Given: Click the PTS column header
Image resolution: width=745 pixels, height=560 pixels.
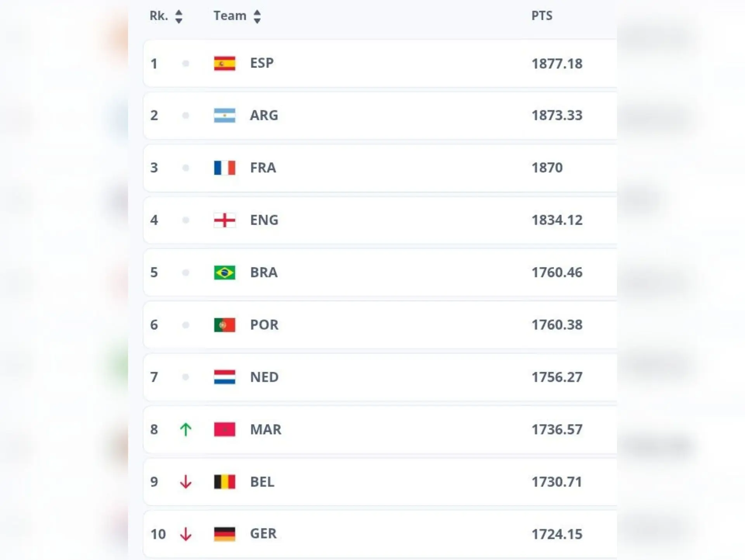Looking at the screenshot, I should point(542,16).
